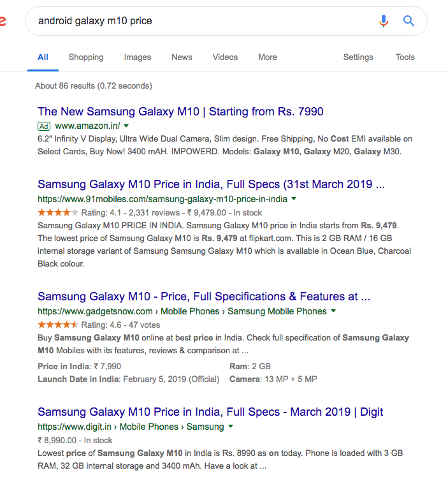Open the Digit Galaxy M10 price link
Screen dimensions: 448x491
point(210,412)
